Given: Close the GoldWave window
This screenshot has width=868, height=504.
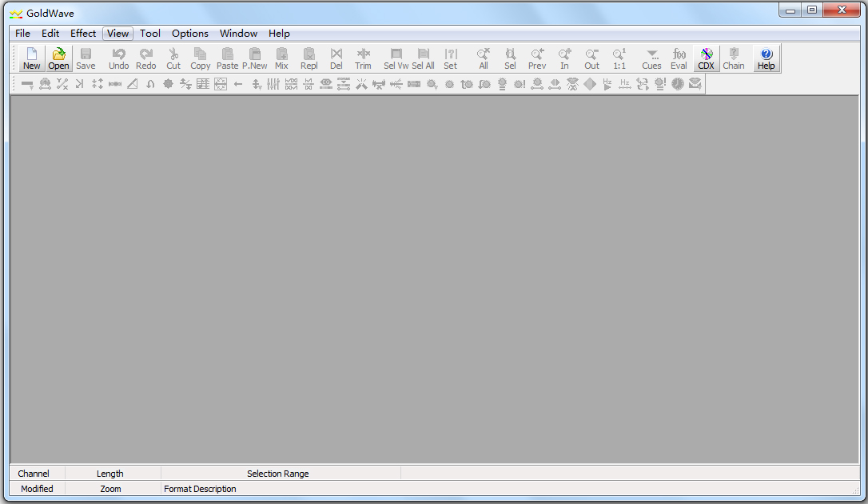Looking at the screenshot, I should point(842,10).
